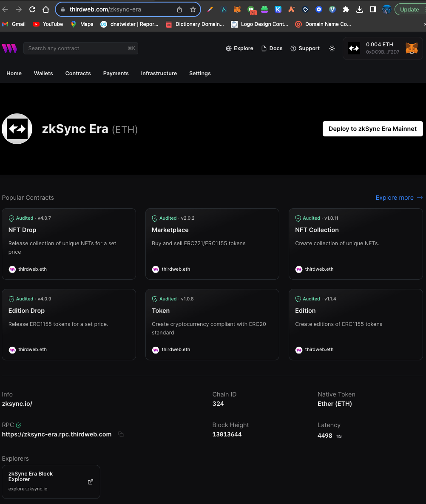The image size is (426, 504).
Task: Click the green V extension icon
Action: (332, 10)
